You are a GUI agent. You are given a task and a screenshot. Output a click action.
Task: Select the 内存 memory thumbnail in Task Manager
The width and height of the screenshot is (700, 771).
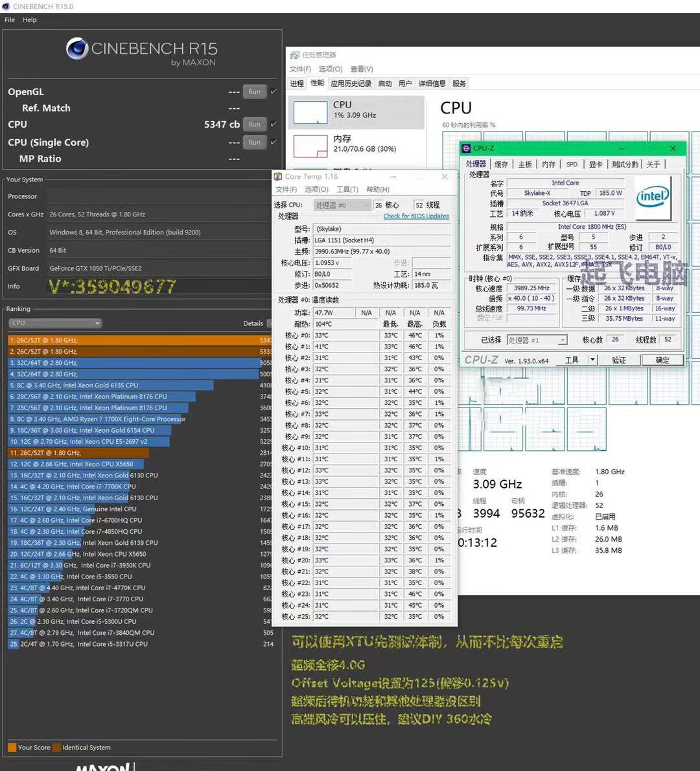(310, 146)
